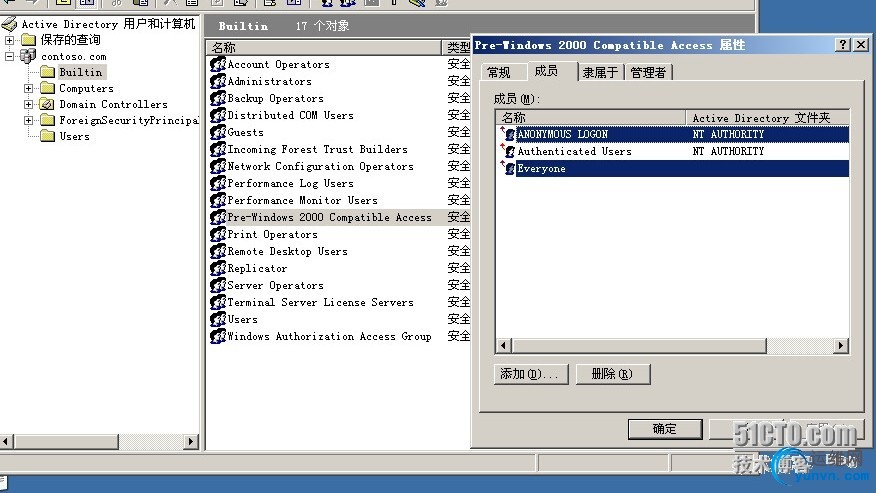Select ForeignSecurityPrincipals in the tree

click(x=128, y=120)
